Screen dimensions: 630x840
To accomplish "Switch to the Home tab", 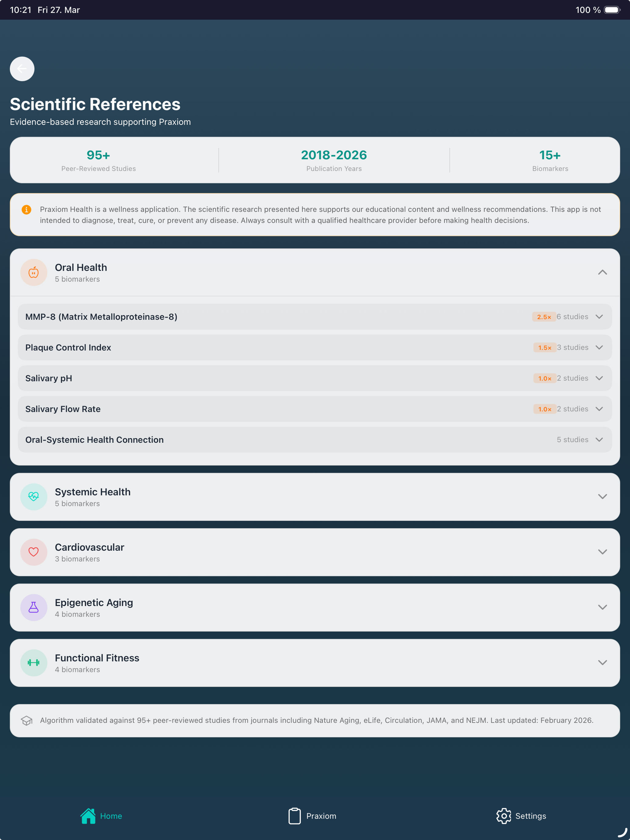I will pyautogui.click(x=101, y=816).
